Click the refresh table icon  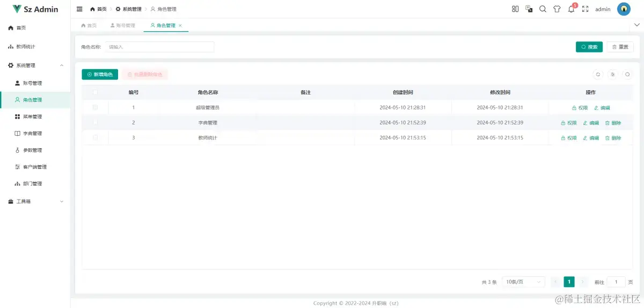coord(598,75)
